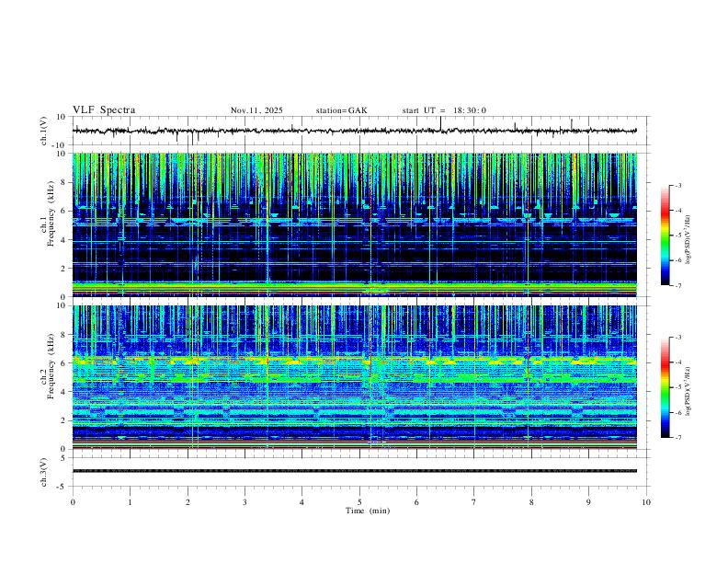Viewport: 728px width, 563px height.
Task: Click the time axis tick label "1"
Action: [x=130, y=502]
